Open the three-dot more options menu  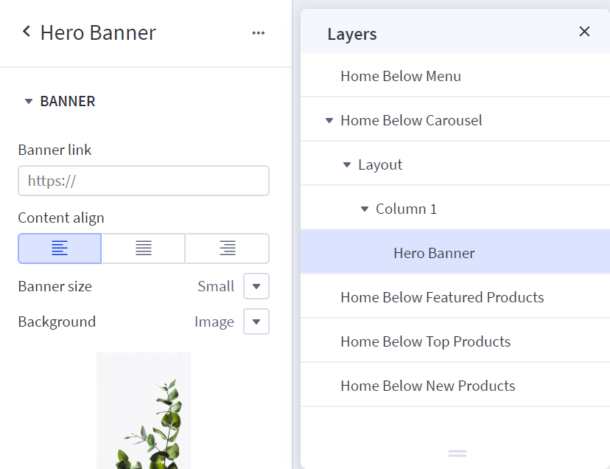click(x=258, y=33)
